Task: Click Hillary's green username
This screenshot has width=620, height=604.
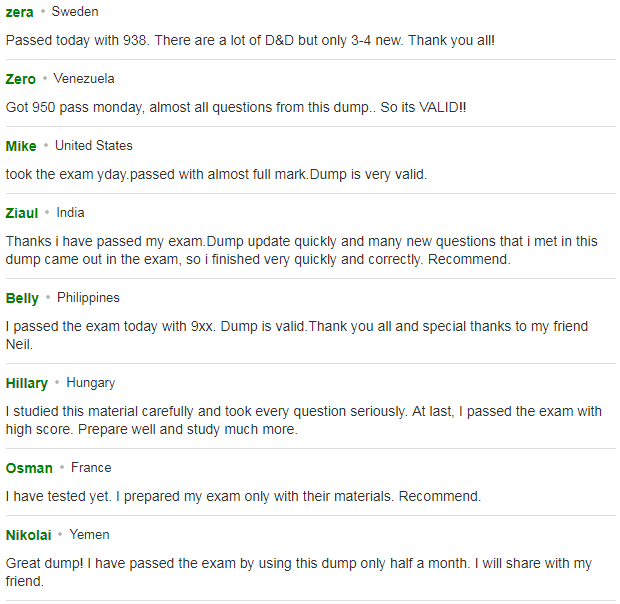Action: tap(26, 383)
